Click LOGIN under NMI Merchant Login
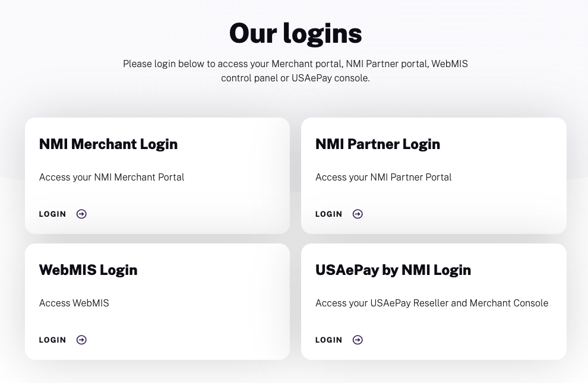Screen dimensions: 588x383 tap(52, 214)
